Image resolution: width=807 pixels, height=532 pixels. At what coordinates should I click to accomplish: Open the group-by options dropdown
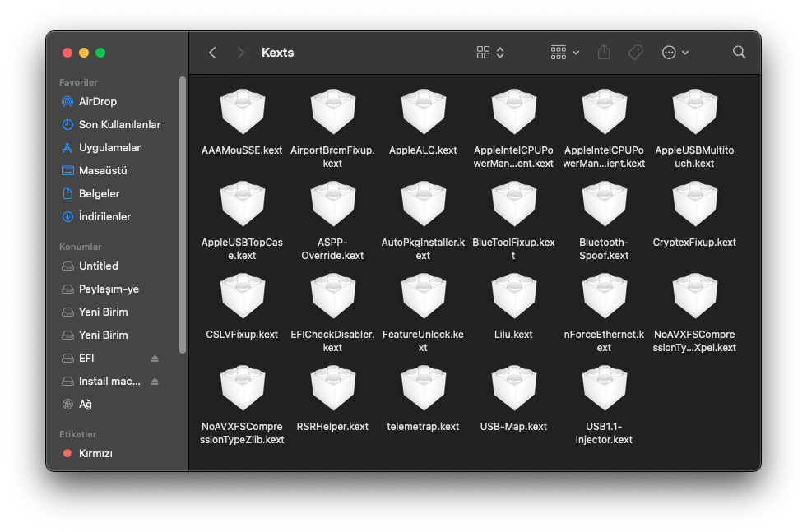point(564,53)
